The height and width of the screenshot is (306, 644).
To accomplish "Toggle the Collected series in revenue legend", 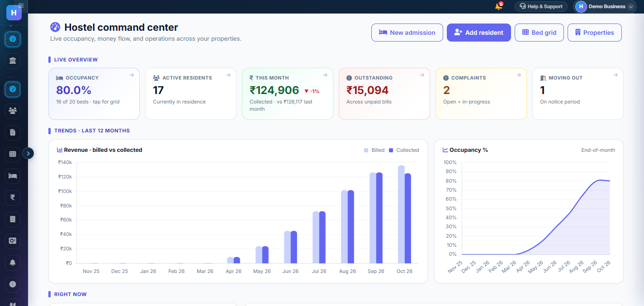I will point(404,150).
